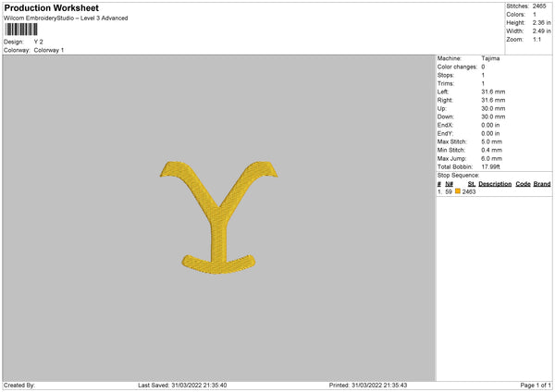Click the 'Color changes:' label
This screenshot has height=392, width=555.
pyautogui.click(x=457, y=67)
